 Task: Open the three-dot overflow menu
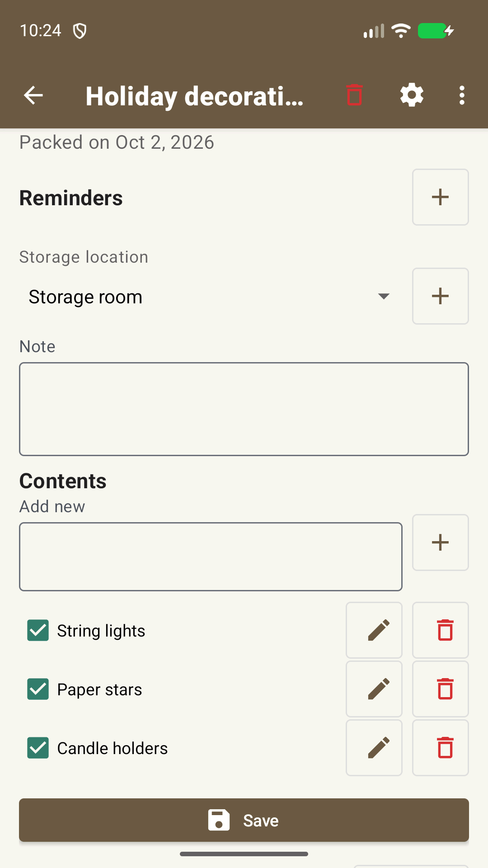point(462,95)
